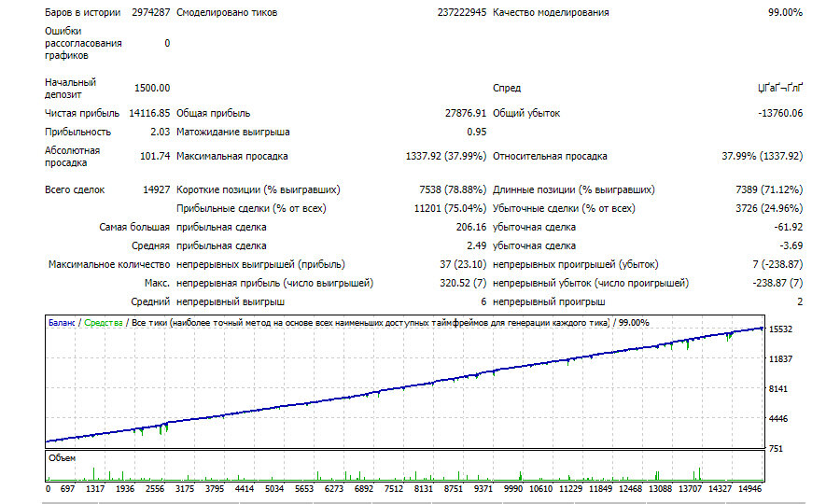Click largest loss trade value -61.92
The width and height of the screenshot is (826, 504).
tap(788, 227)
